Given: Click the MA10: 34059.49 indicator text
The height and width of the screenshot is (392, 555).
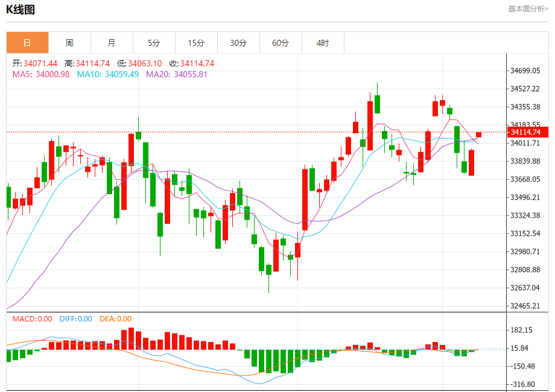Looking at the screenshot, I should [x=107, y=74].
